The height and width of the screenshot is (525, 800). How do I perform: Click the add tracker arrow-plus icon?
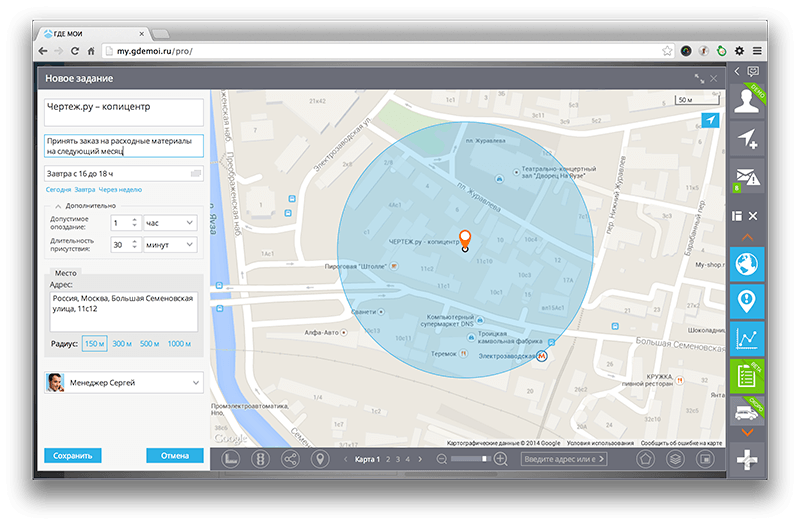[746, 138]
